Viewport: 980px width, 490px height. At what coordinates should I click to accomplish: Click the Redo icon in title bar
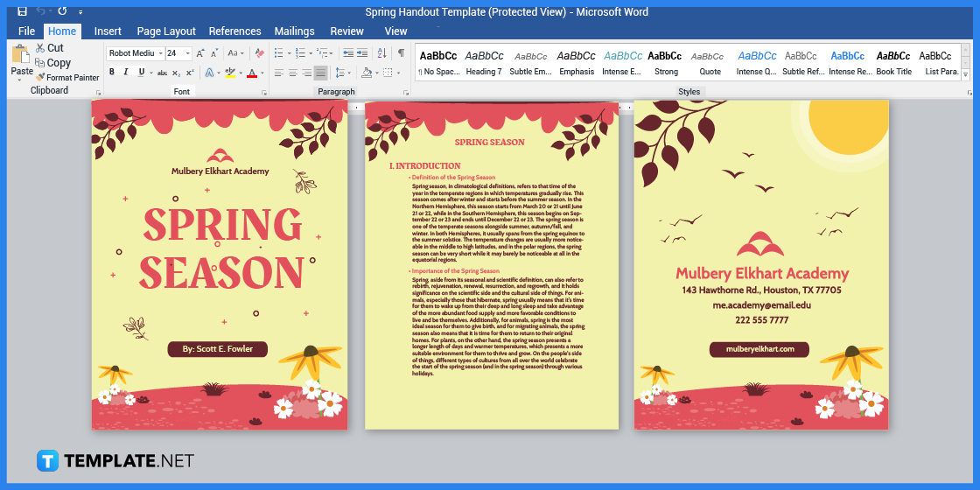point(62,11)
